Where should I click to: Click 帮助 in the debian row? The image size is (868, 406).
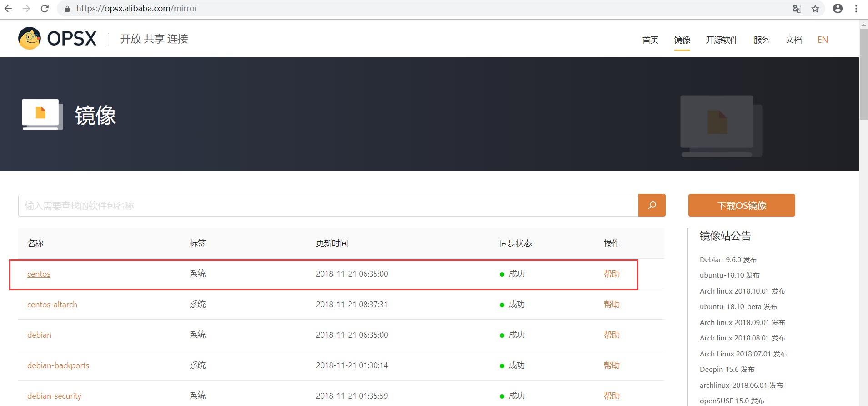pos(612,335)
